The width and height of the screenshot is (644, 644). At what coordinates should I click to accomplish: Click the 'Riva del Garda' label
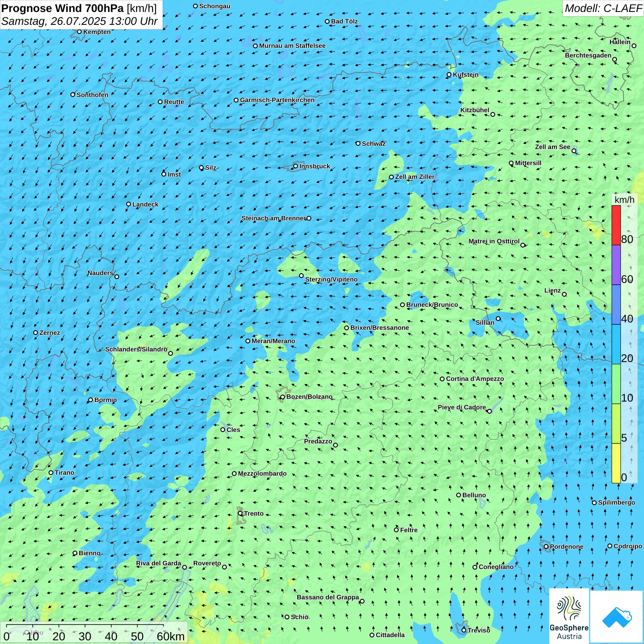[x=159, y=563]
